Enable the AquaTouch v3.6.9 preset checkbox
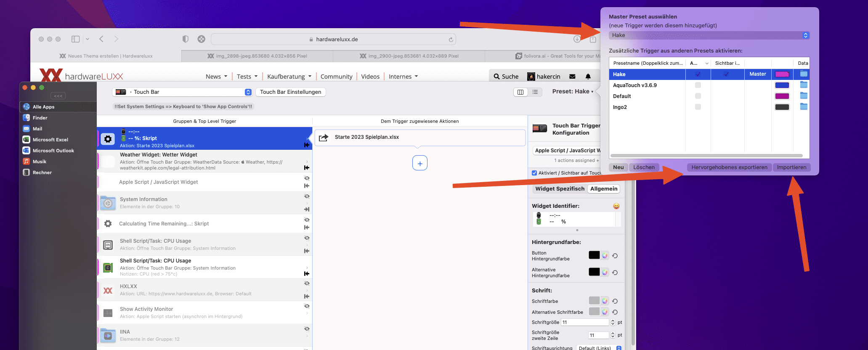The width and height of the screenshot is (868, 350). coord(698,85)
